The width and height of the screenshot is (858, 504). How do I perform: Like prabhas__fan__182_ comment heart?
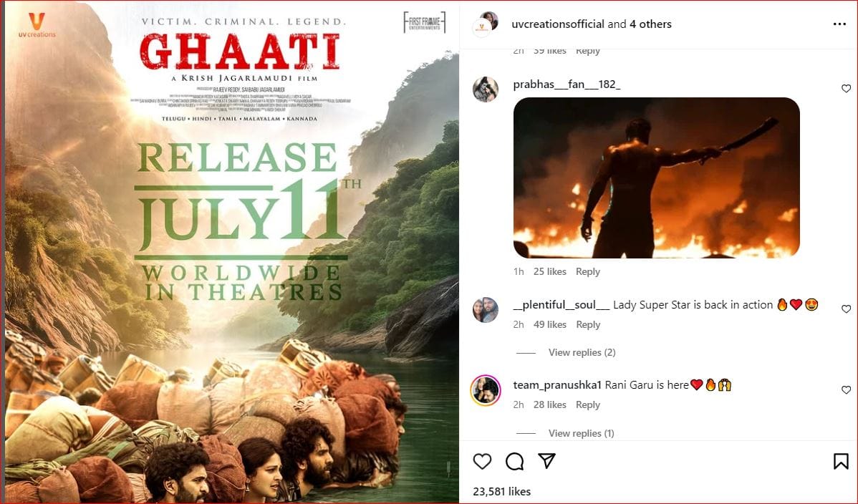846,88
